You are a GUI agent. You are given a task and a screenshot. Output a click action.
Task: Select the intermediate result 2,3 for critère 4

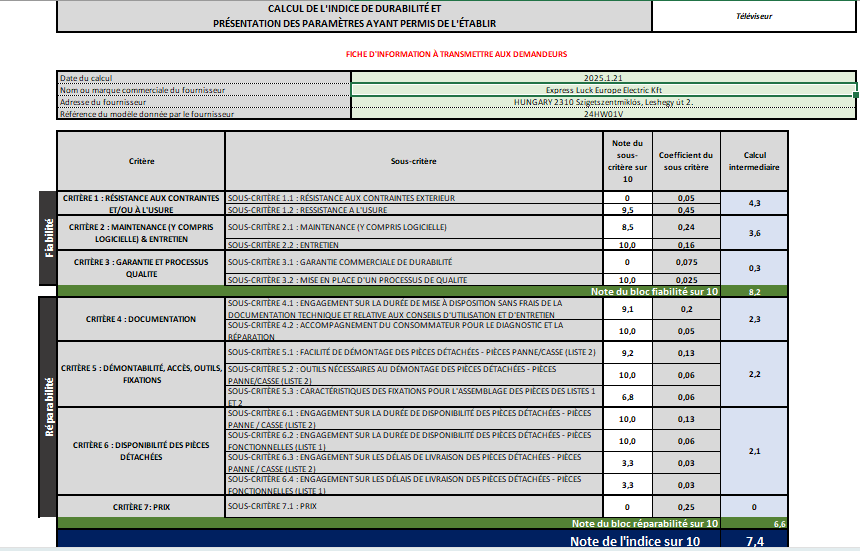click(x=754, y=319)
